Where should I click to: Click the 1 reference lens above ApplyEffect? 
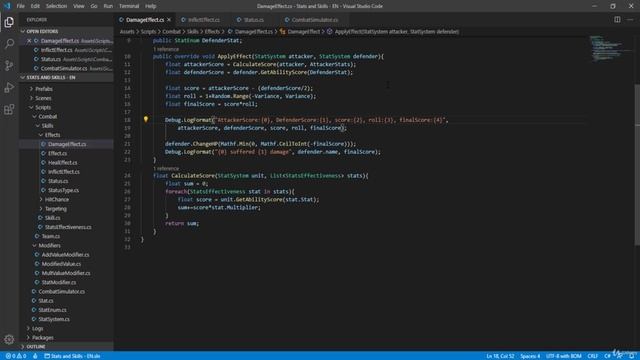point(166,49)
